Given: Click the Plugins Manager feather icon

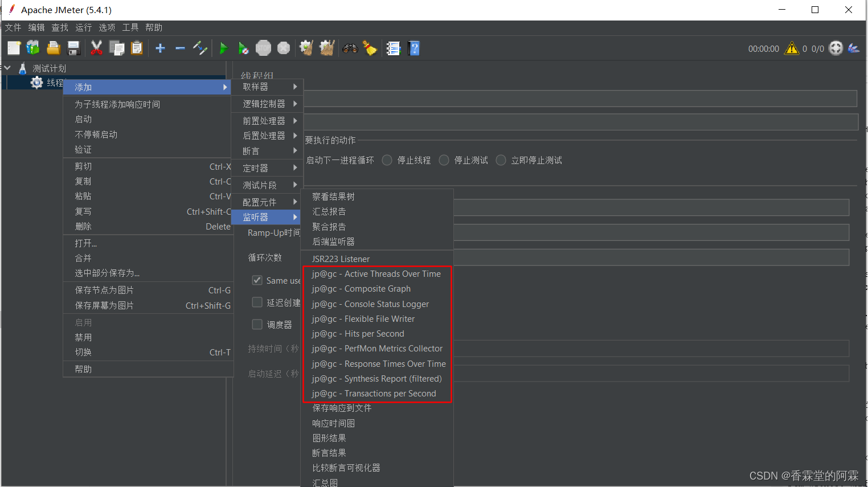Looking at the screenshot, I should tap(853, 48).
